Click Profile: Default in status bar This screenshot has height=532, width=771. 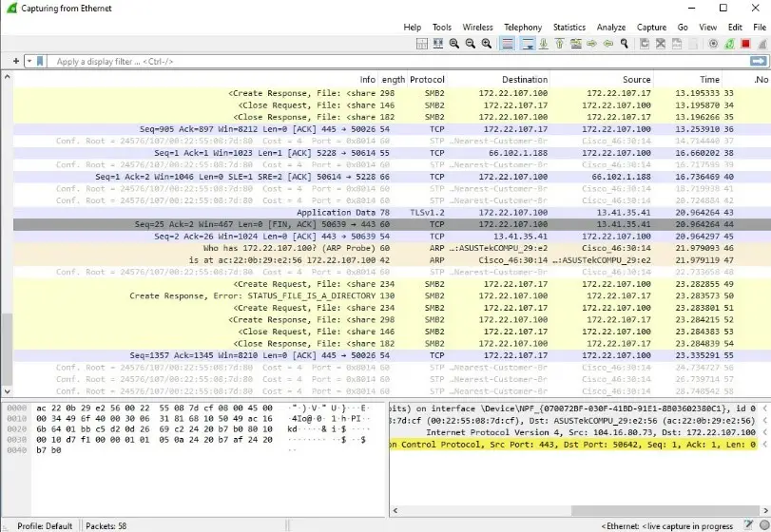45,525
